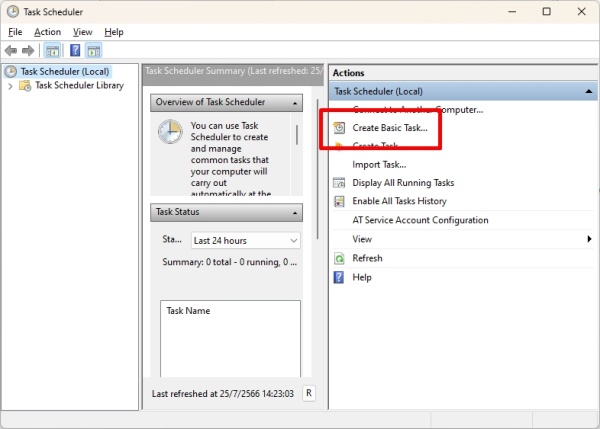Expand the Task Scheduler Library tree node

point(10,86)
